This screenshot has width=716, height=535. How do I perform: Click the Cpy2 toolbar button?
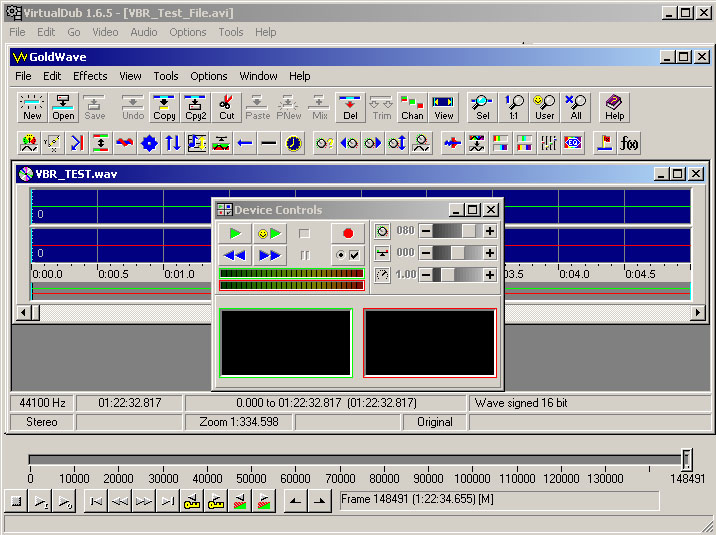[x=195, y=108]
